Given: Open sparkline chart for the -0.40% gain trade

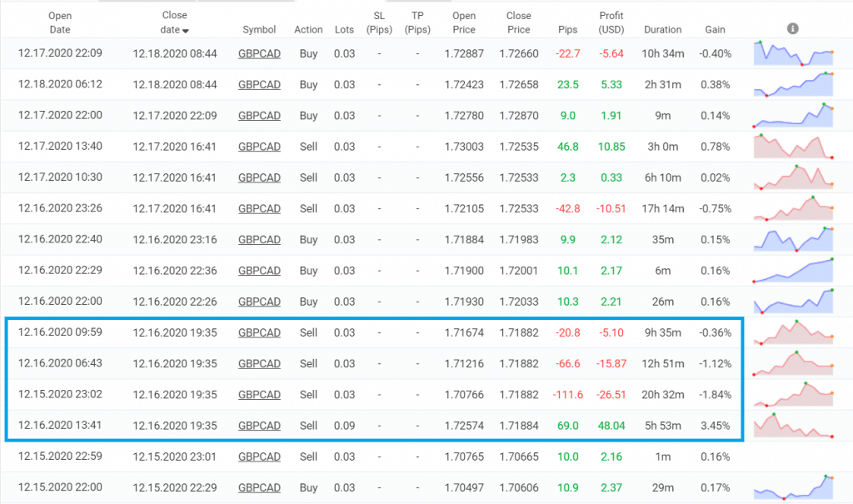Looking at the screenshot, I should coord(794,53).
